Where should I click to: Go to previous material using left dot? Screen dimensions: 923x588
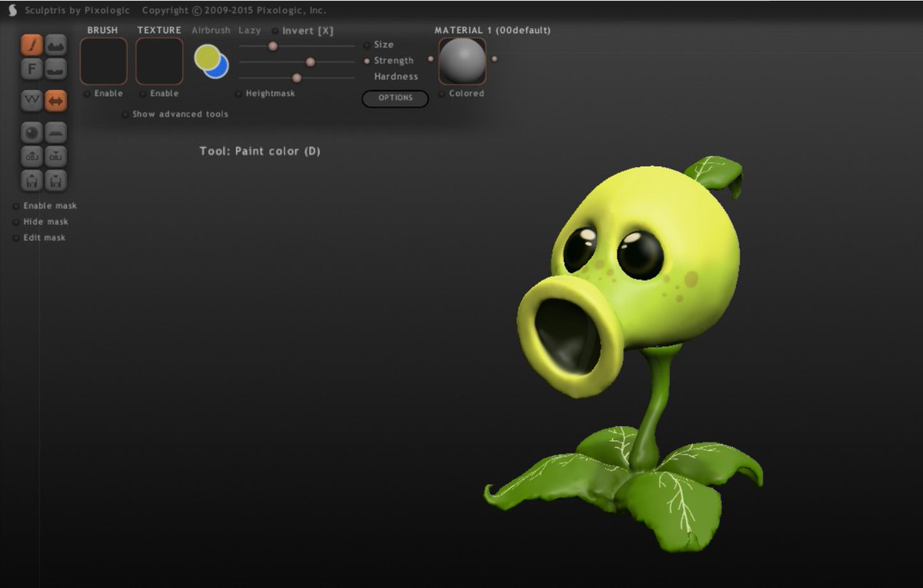[x=431, y=58]
